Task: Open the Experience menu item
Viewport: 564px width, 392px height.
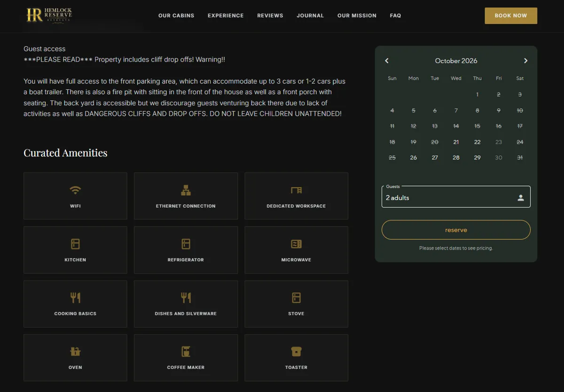Action: pos(226,16)
